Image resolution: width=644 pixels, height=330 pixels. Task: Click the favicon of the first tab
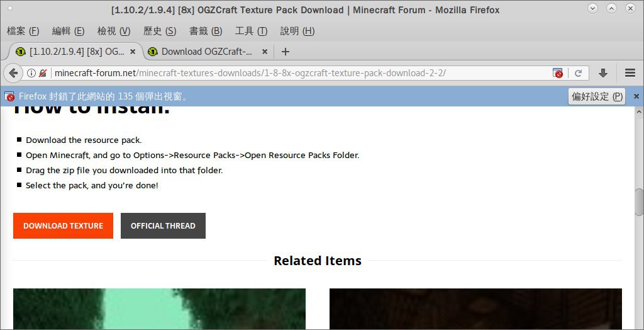(x=20, y=52)
